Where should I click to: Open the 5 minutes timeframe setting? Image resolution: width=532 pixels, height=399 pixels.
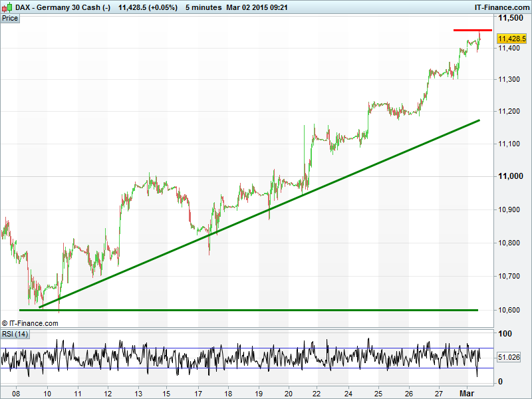(x=203, y=7)
